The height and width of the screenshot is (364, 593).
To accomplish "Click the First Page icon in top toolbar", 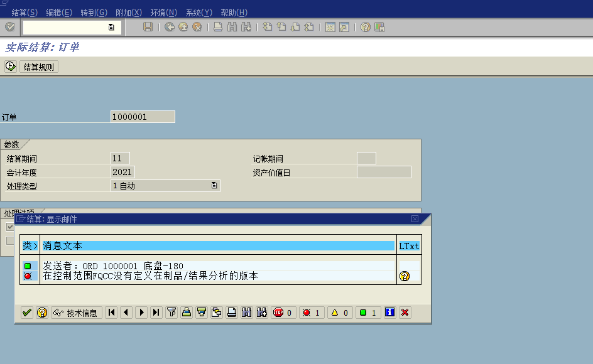I will 268,27.
